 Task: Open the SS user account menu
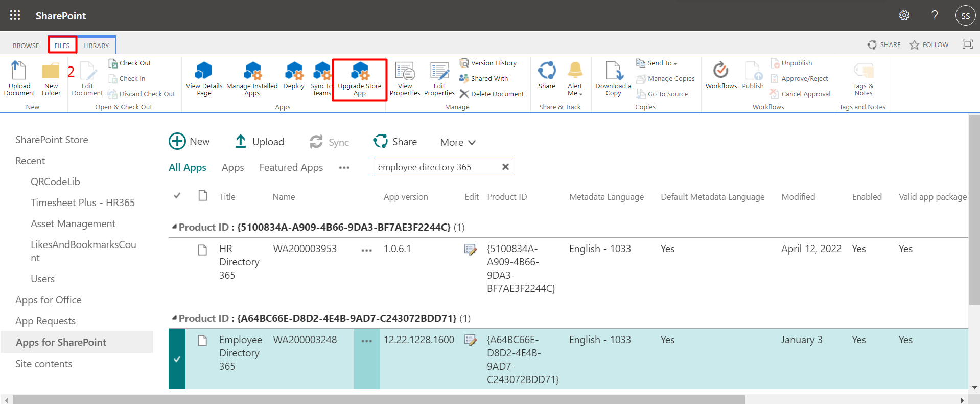965,15
